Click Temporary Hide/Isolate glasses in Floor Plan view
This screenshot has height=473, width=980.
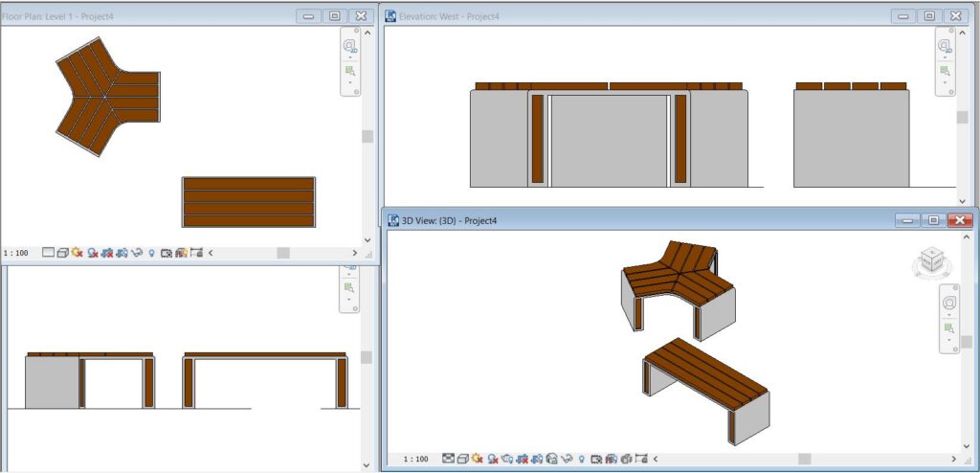click(137, 253)
